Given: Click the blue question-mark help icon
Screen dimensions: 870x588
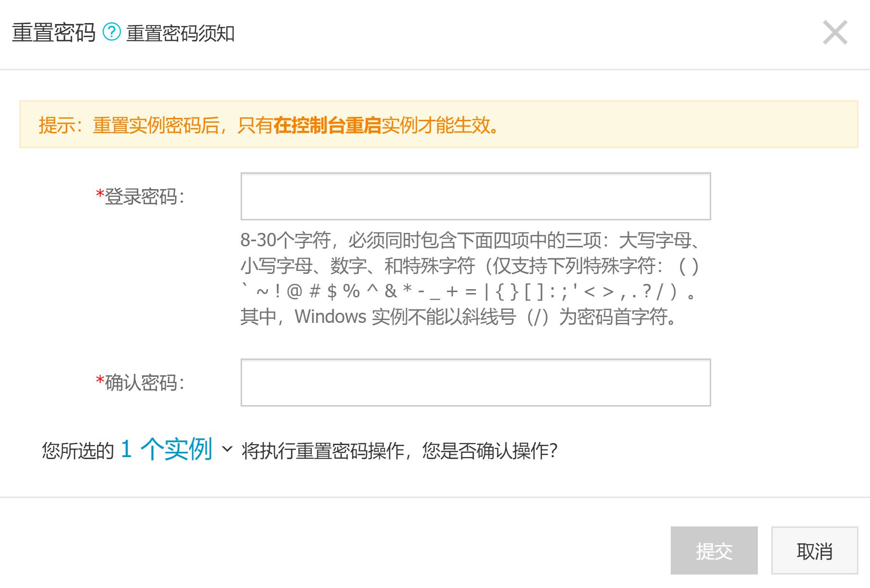Looking at the screenshot, I should click(x=112, y=32).
